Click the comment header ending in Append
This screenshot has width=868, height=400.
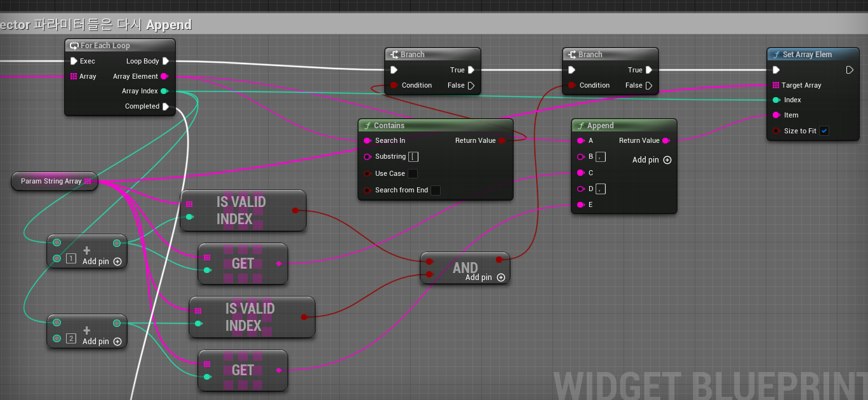coord(434,25)
